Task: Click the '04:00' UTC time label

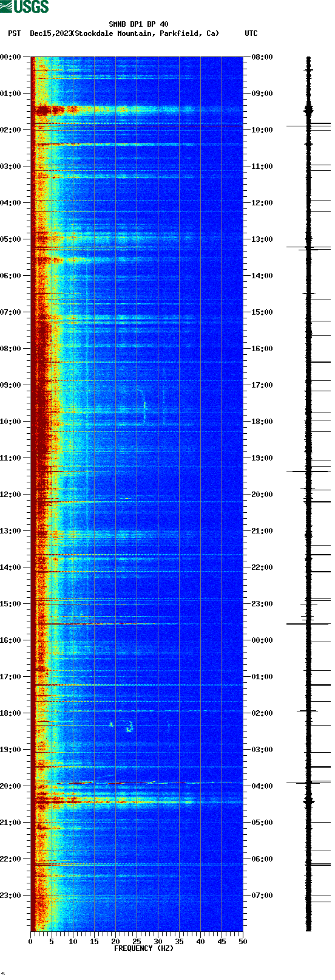Action: (262, 786)
